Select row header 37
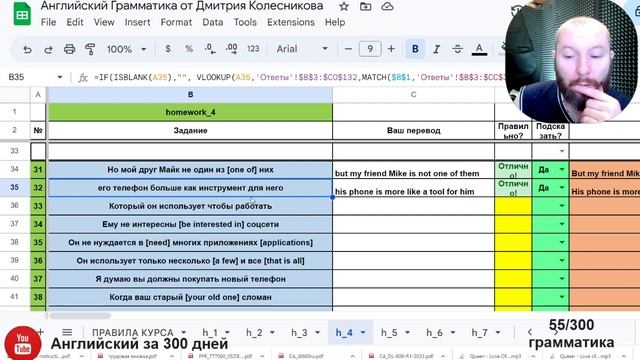The width and height of the screenshot is (640, 360). point(15,224)
